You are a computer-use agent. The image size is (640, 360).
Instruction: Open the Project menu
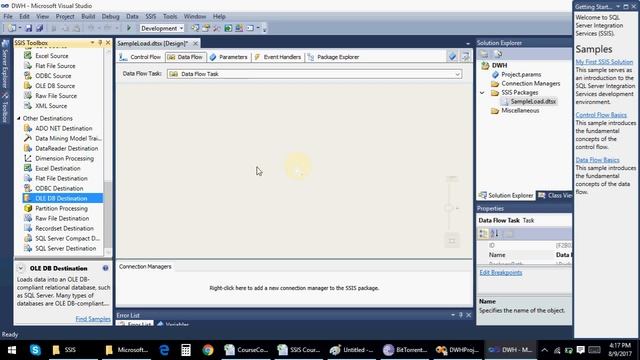point(65,16)
